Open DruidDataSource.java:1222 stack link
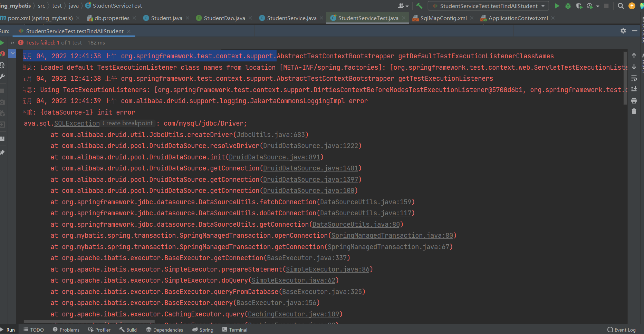The width and height of the screenshot is (644, 334). 310,146
